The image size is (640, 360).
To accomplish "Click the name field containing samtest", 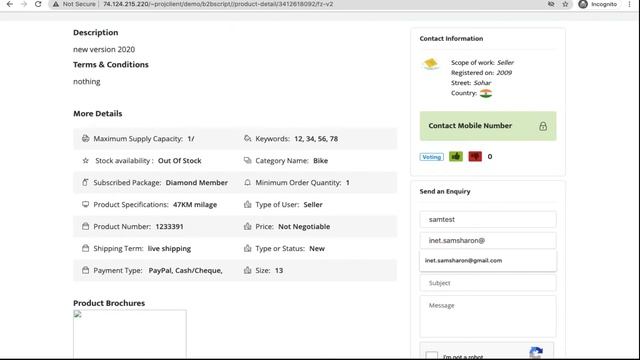I will pyautogui.click(x=488, y=219).
